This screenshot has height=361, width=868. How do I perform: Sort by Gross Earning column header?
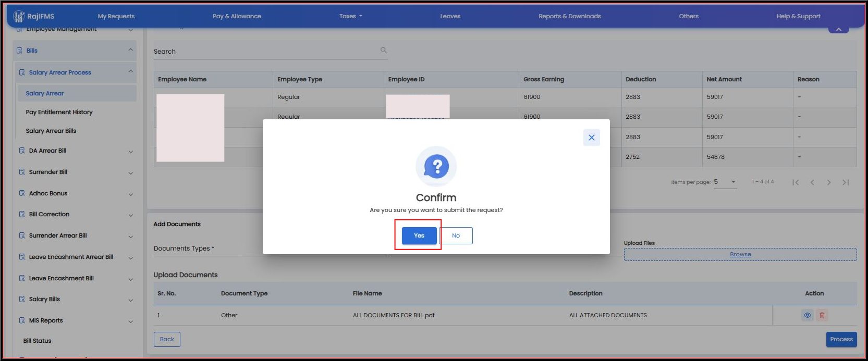point(544,79)
